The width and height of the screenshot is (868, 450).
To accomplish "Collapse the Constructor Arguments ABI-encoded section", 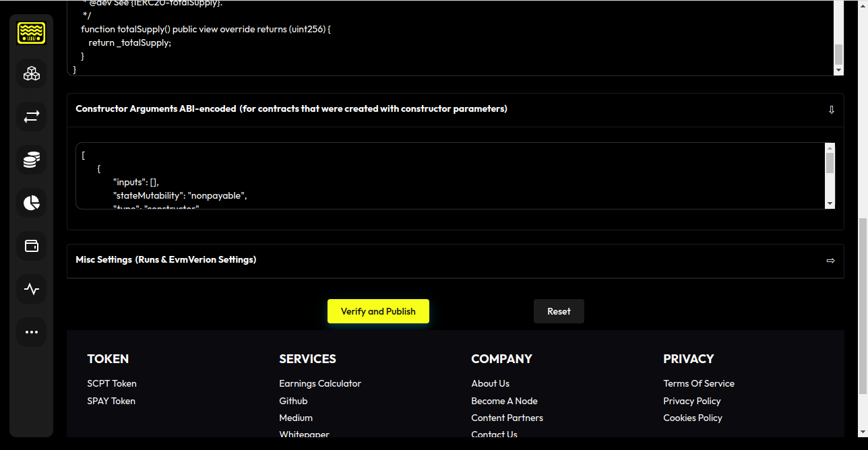I will click(x=831, y=109).
